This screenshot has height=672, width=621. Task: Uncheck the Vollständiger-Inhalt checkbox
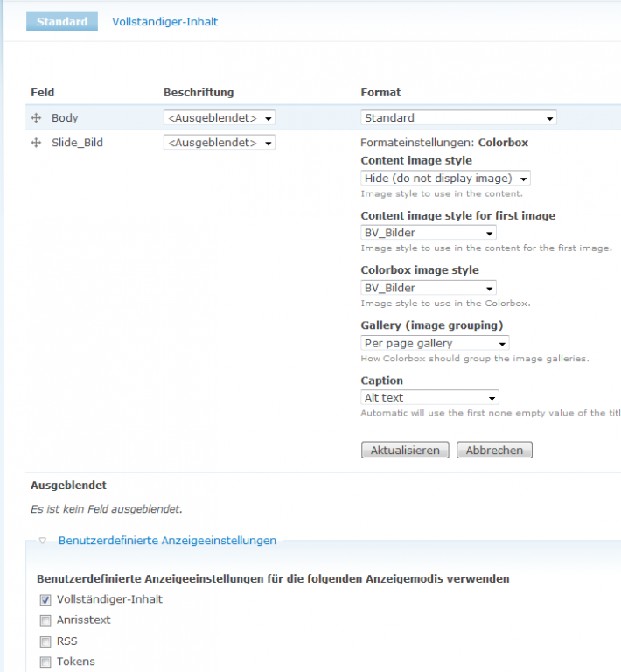[x=45, y=600]
